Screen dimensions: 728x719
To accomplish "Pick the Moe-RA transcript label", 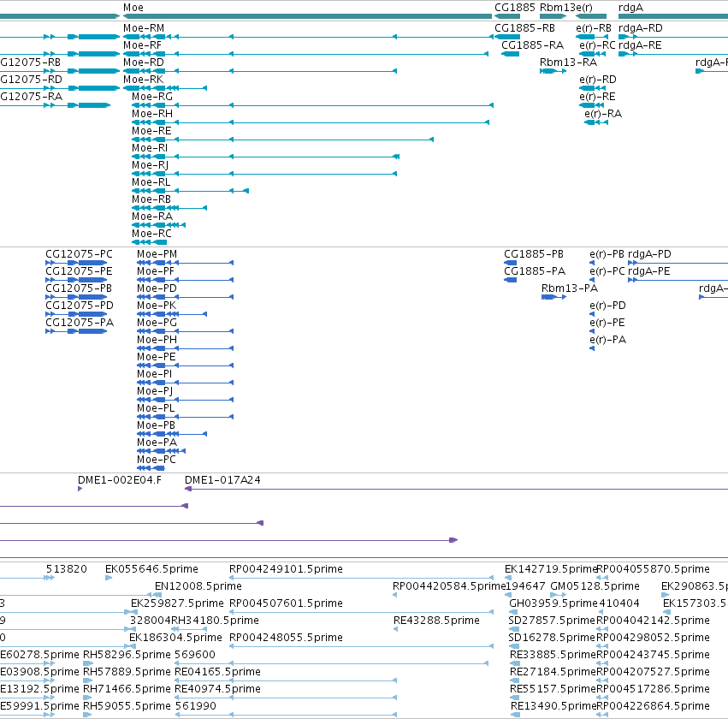I will coord(152,217).
